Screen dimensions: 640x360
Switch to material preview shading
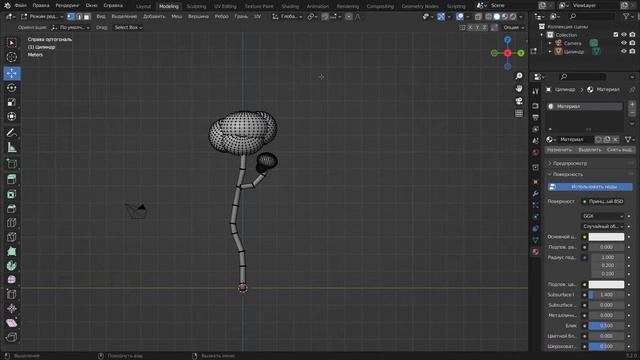click(x=505, y=17)
